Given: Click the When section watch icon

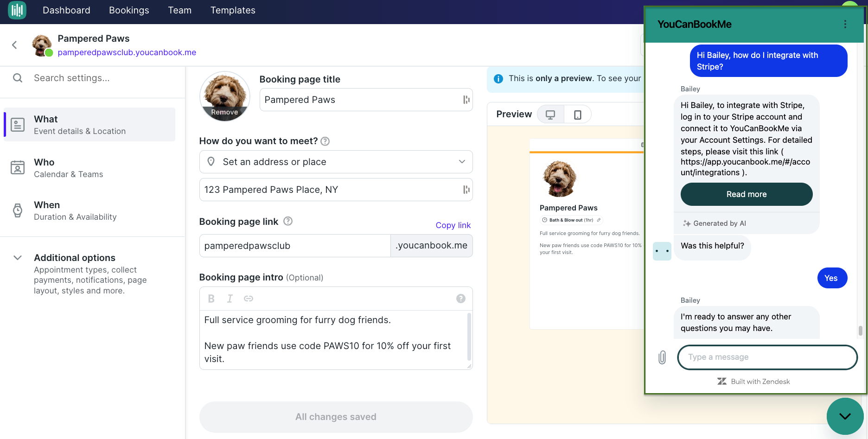Looking at the screenshot, I should click(18, 210).
